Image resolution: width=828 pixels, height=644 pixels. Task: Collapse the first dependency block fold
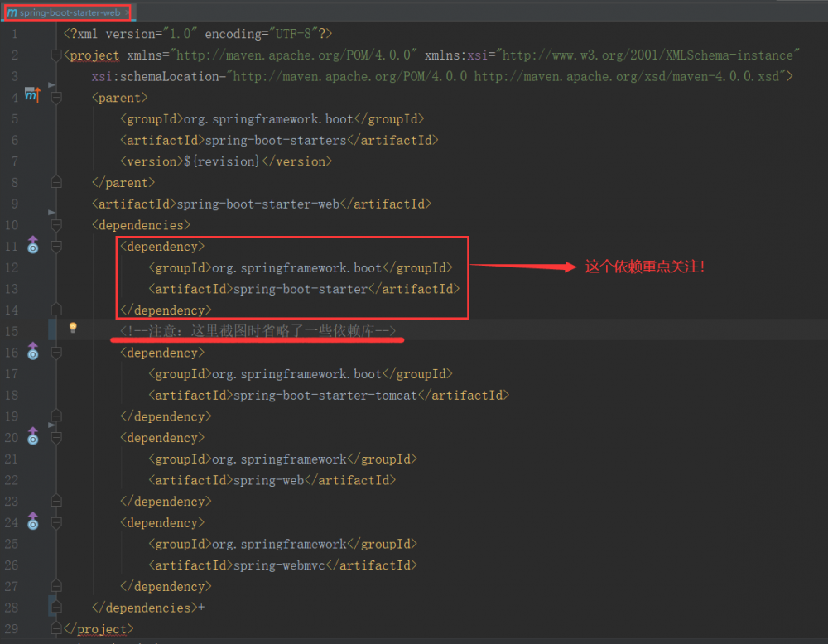(55, 247)
